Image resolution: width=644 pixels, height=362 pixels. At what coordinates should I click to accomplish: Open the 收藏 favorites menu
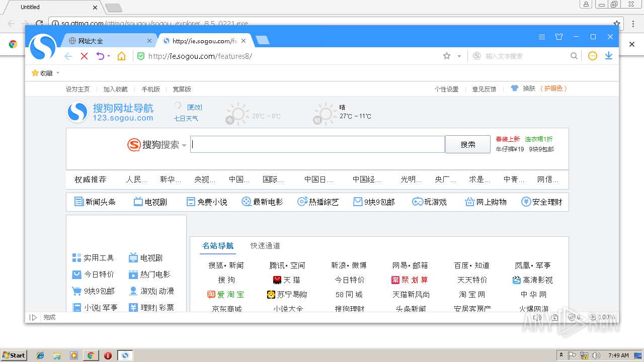coord(45,73)
